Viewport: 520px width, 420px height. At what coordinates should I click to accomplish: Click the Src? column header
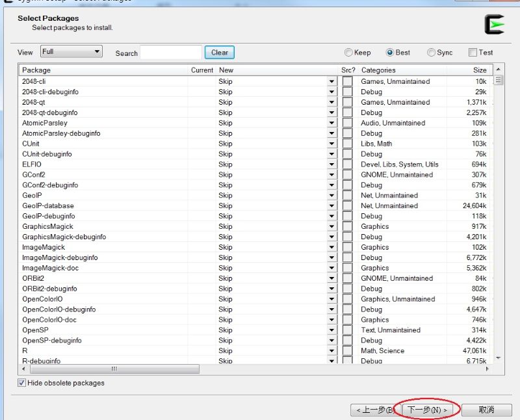tap(348, 70)
